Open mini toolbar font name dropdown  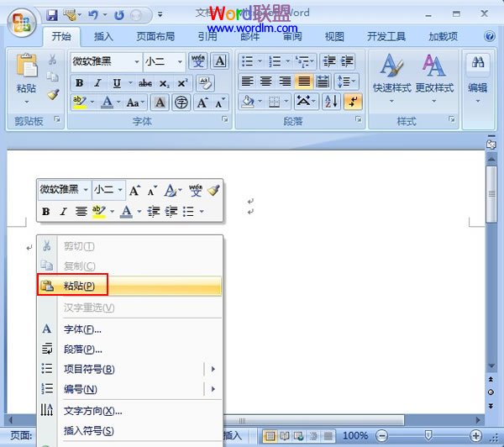86,190
